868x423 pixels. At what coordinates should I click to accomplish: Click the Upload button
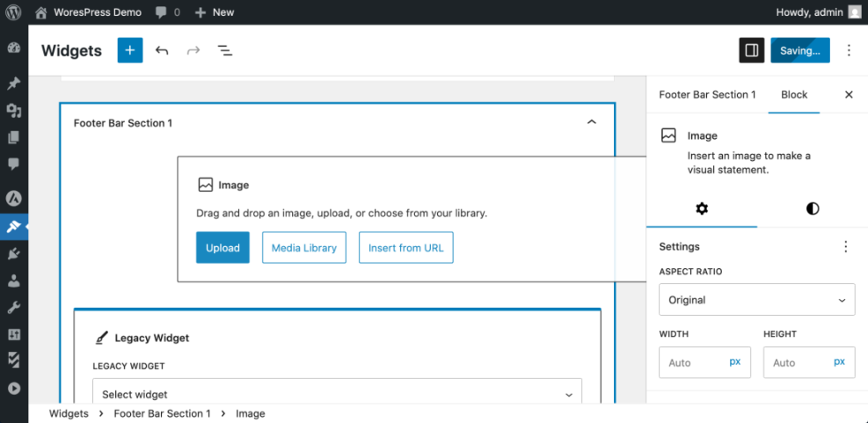pyautogui.click(x=222, y=247)
